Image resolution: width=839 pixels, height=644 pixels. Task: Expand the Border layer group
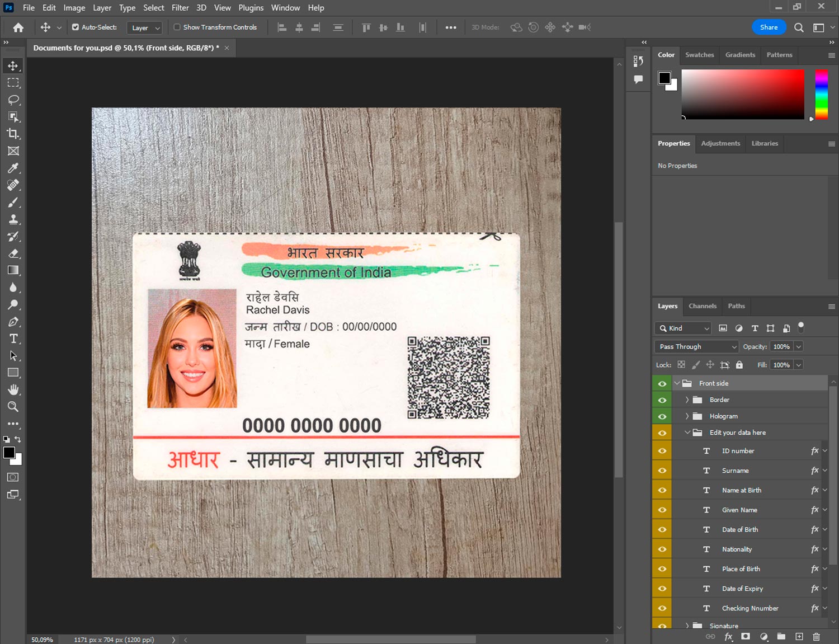[x=687, y=400]
